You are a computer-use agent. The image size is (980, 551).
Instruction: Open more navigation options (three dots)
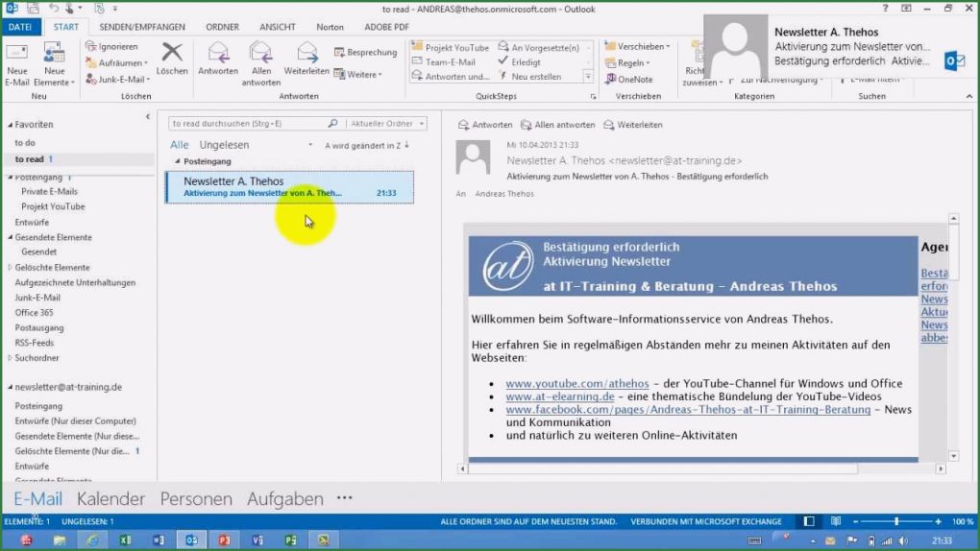[x=344, y=498]
